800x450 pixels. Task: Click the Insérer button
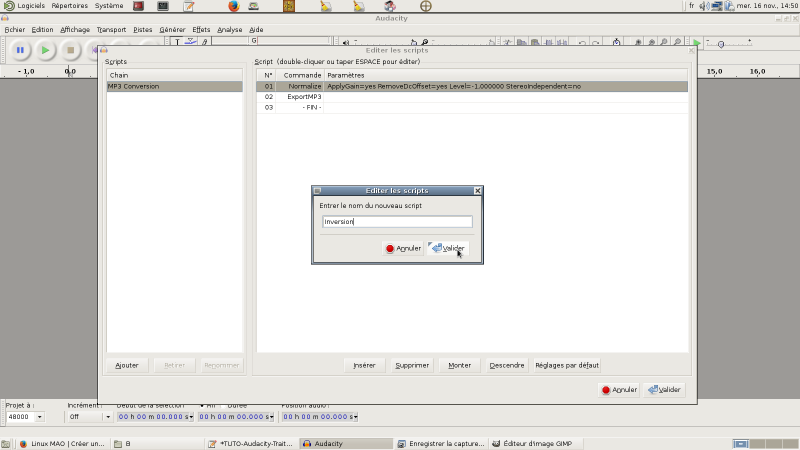pyautogui.click(x=364, y=365)
